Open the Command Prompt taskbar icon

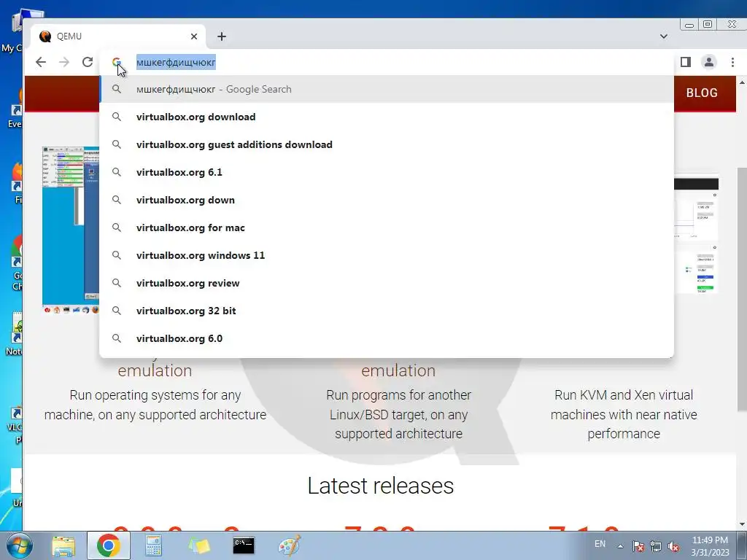pyautogui.click(x=244, y=545)
